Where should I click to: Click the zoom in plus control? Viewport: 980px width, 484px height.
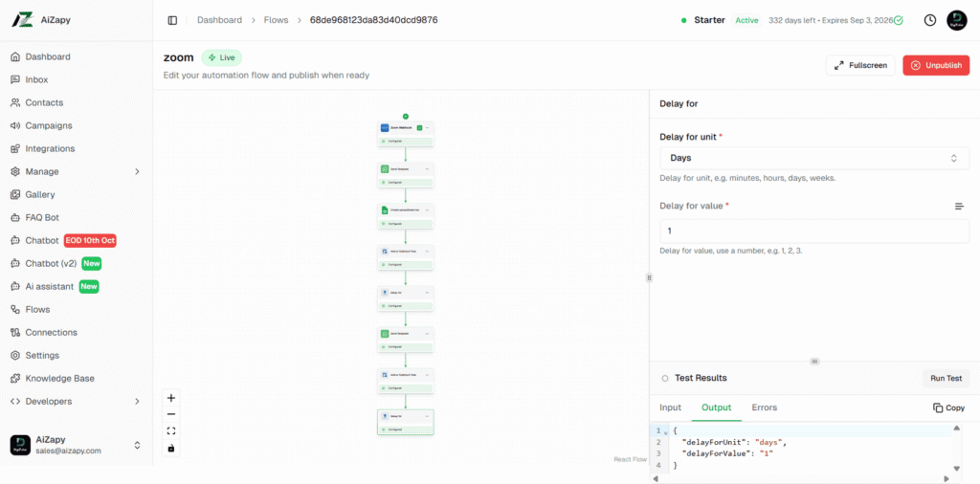point(171,398)
